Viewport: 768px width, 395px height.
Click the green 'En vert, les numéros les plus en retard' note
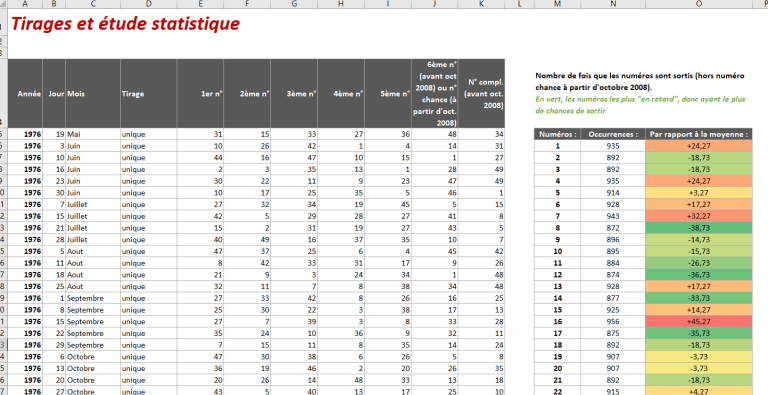640,105
